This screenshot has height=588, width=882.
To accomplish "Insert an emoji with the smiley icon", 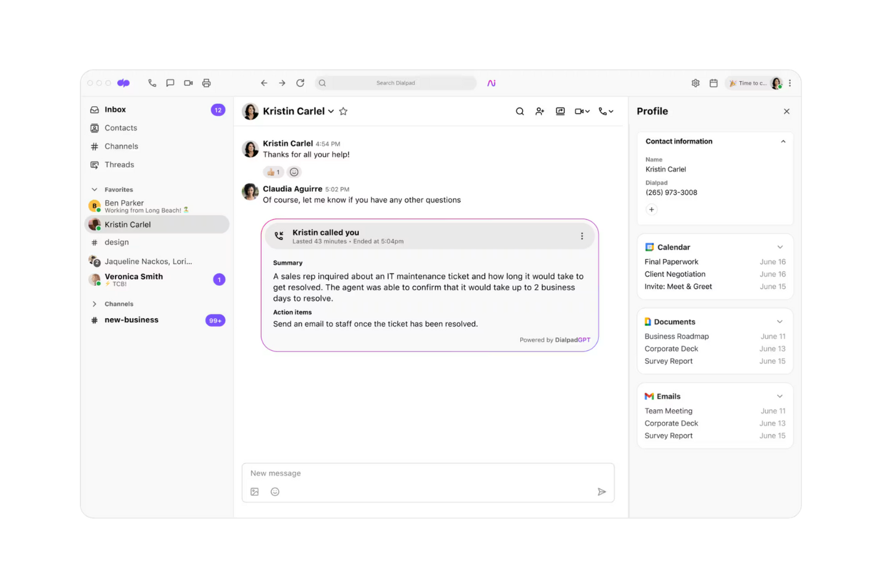I will tap(275, 491).
